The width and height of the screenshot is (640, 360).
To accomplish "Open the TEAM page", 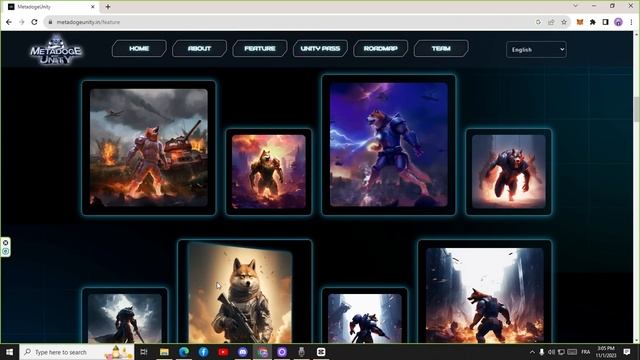I will pos(441,49).
